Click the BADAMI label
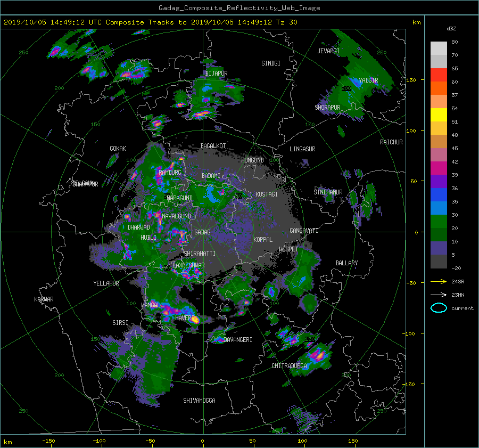 coord(211,176)
